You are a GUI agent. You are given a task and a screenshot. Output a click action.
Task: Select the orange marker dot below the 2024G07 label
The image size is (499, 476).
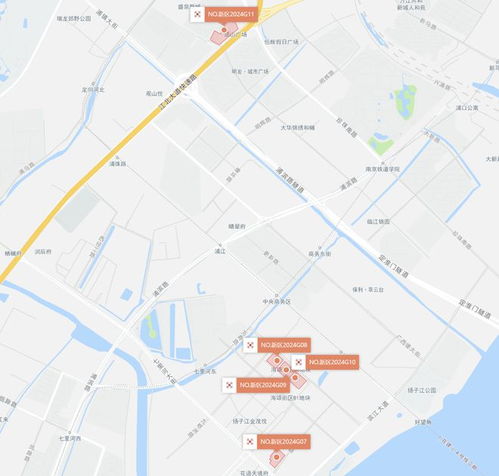[x=276, y=457]
